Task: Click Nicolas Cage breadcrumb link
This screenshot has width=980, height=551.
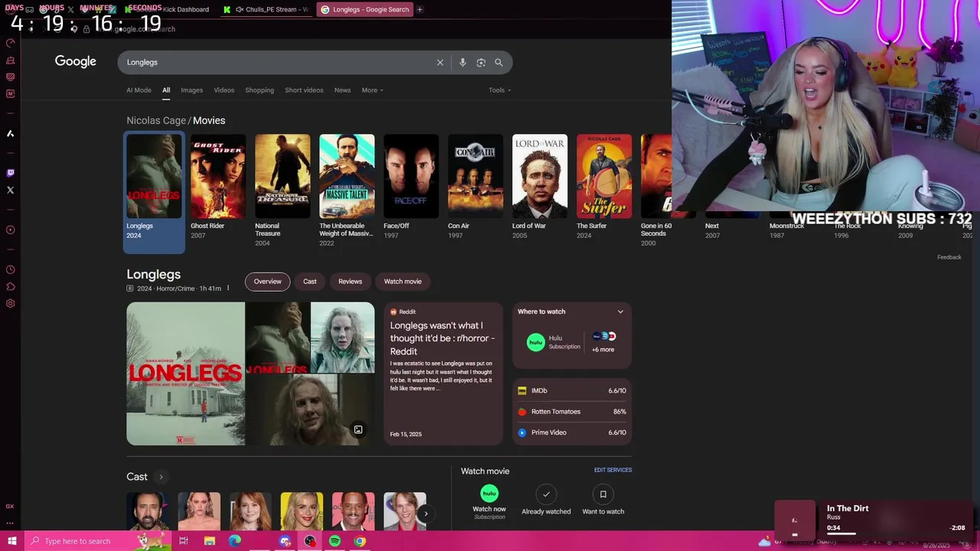Action: click(x=156, y=120)
